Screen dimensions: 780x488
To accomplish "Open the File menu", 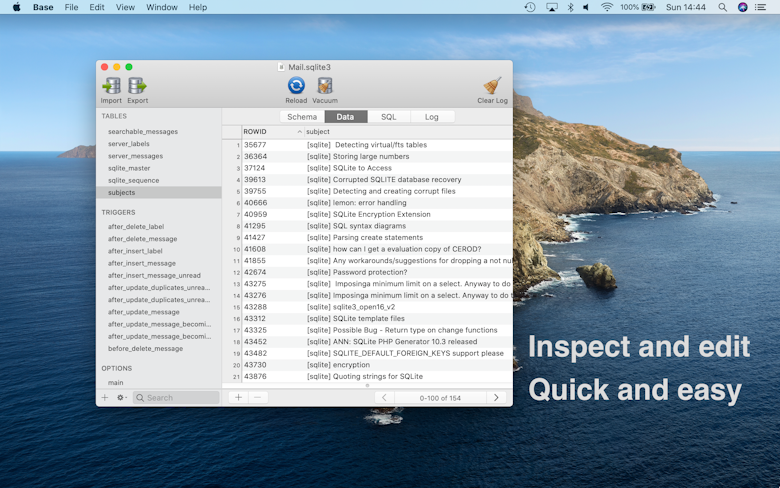I will coord(71,7).
